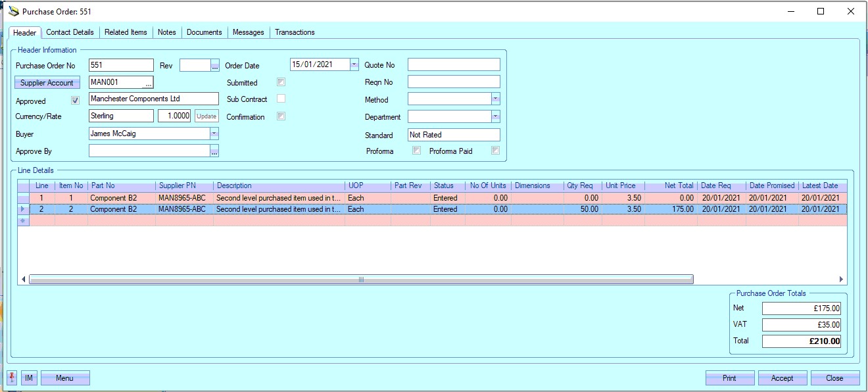868x392 pixels.
Task: Click the new row asterisk marker in grid
Action: [24, 221]
